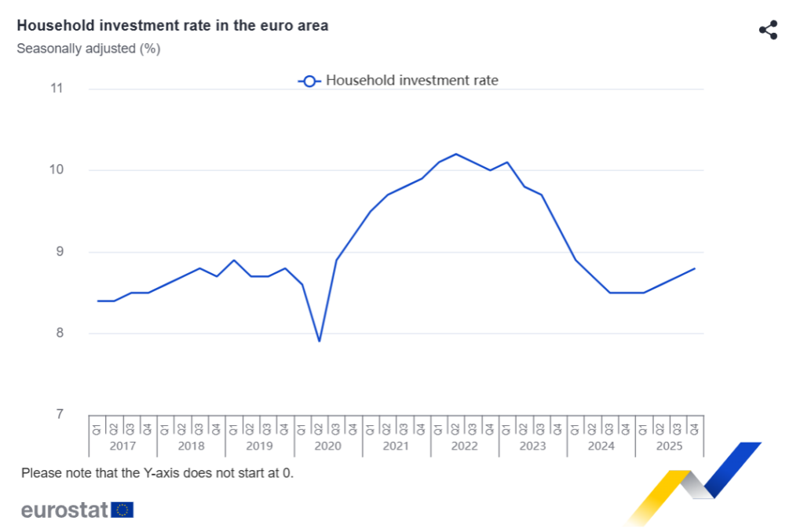
Task: Click the line's peak at 2022 Q2
Action: 456,154
